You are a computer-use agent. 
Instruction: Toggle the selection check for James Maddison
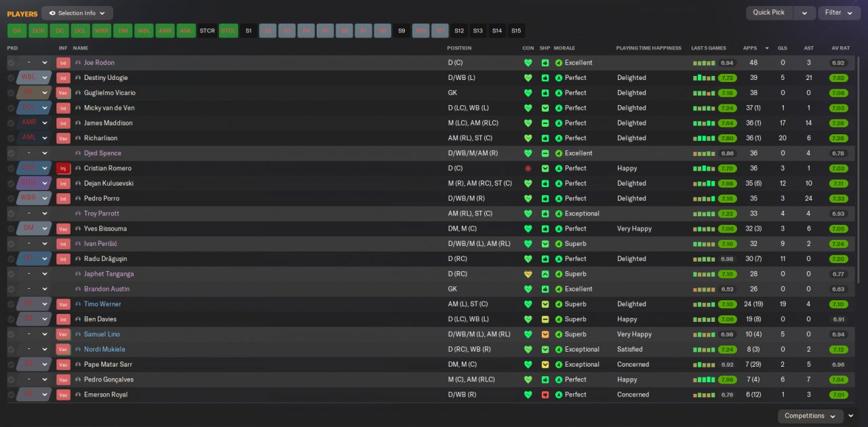click(11, 123)
